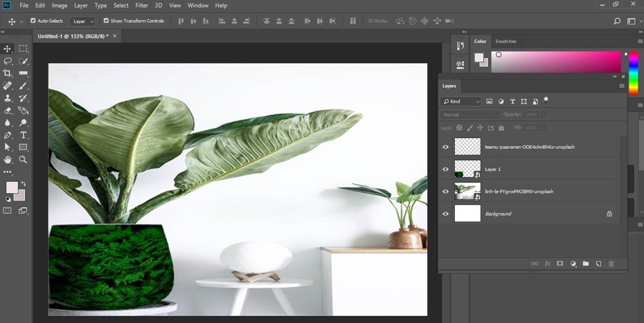
Task: Hide the Background layer visibility eye
Action: pyautogui.click(x=445, y=214)
